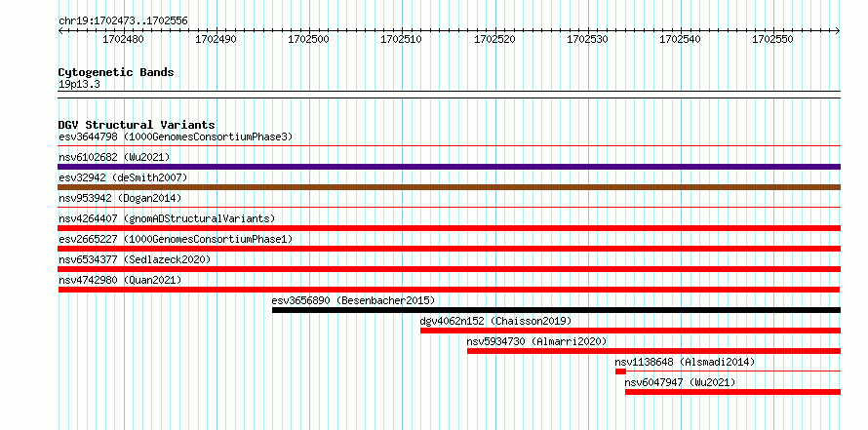
Task: Click the ruler's right arrowhead
Action: [838, 31]
